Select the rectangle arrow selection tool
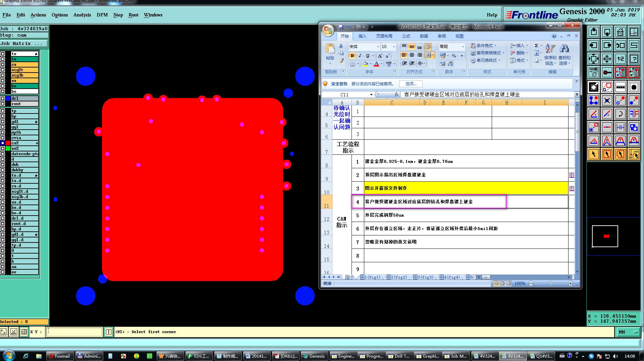The height and width of the screenshot is (361, 644). (607, 154)
